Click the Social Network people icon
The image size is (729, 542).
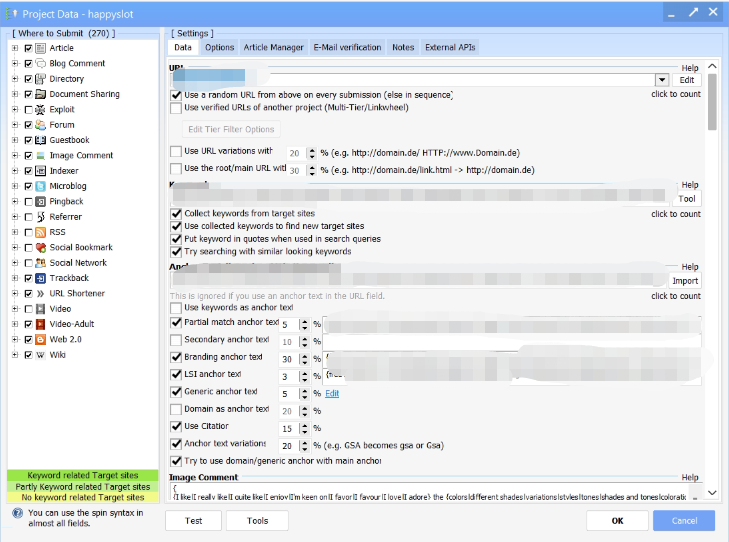[x=41, y=263]
